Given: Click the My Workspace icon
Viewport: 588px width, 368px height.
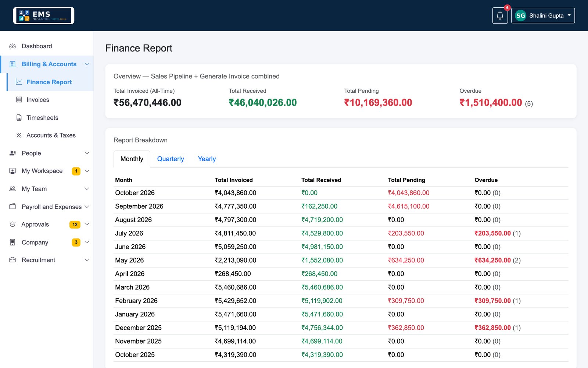Looking at the screenshot, I should click(x=12, y=171).
